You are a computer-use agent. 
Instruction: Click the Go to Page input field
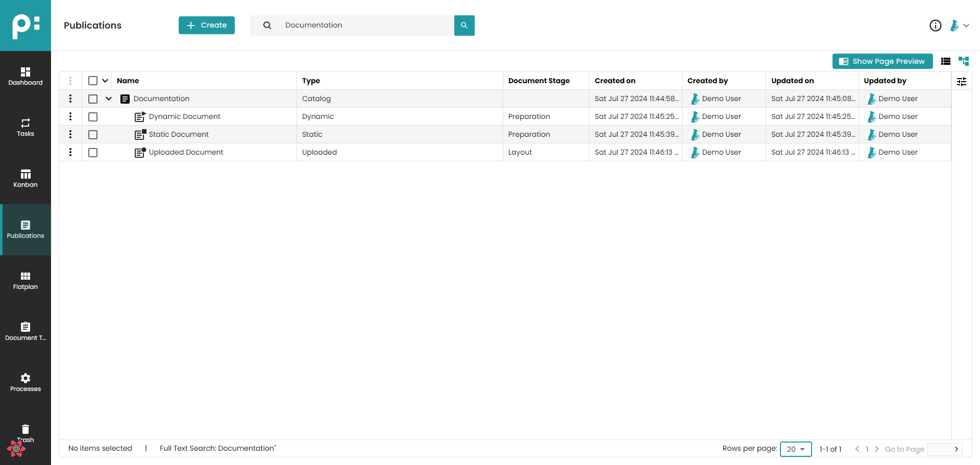[939, 449]
